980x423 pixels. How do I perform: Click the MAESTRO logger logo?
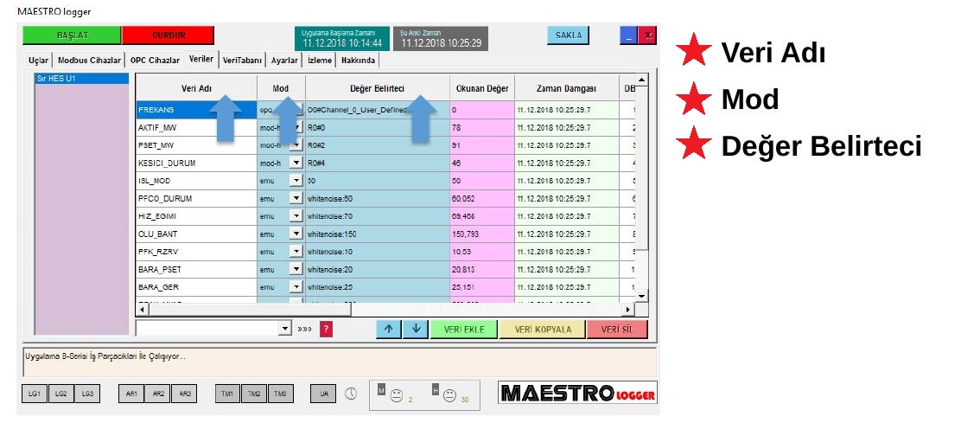(x=577, y=393)
